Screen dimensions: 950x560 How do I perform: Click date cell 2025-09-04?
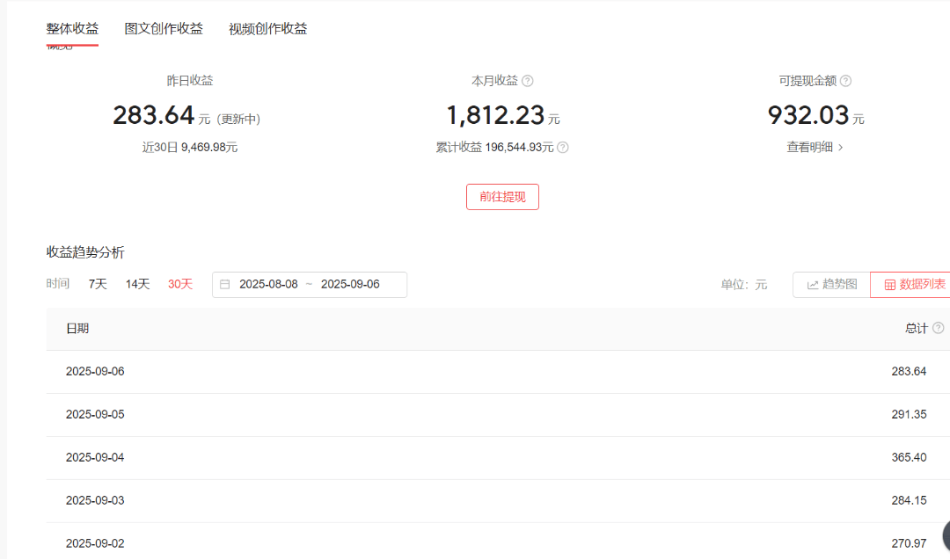pyautogui.click(x=95, y=457)
